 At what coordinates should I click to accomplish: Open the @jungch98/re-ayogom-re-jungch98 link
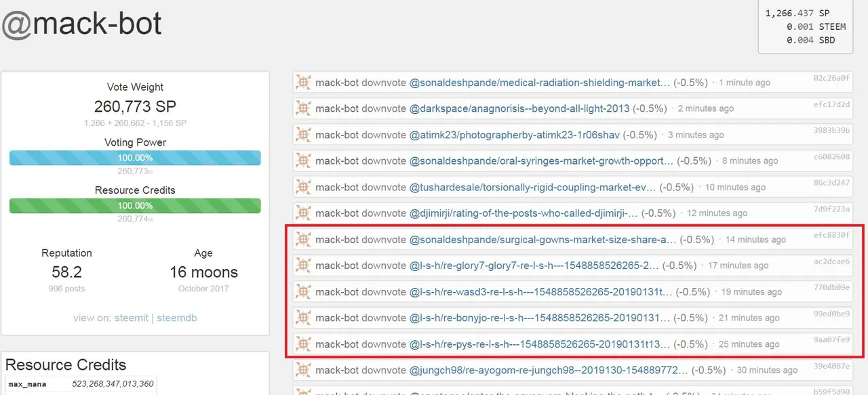[549, 370]
